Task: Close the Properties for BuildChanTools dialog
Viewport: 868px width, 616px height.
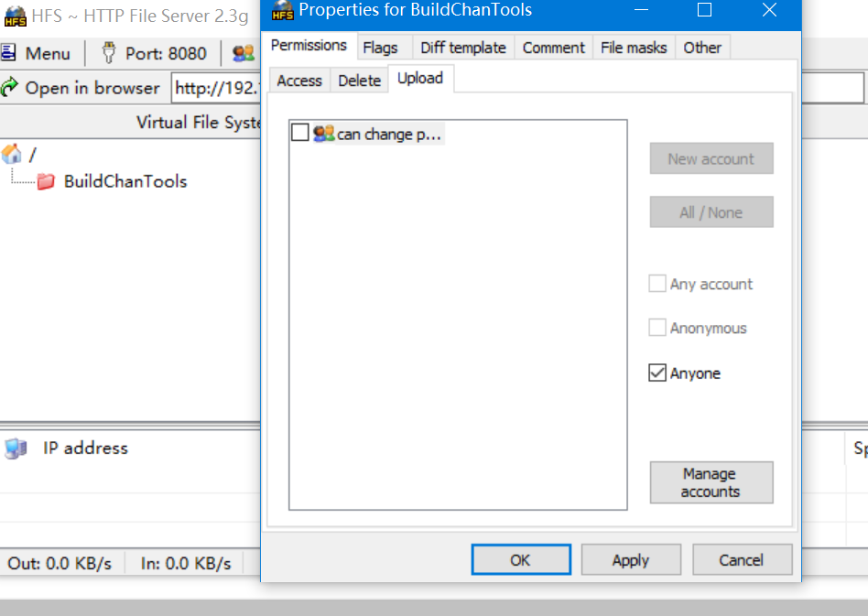Action: pos(769,10)
